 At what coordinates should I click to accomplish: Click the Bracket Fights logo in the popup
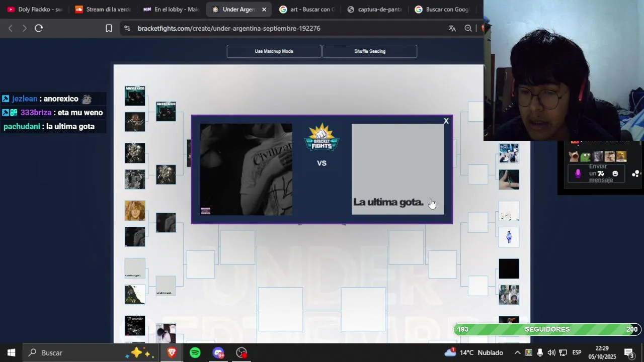pos(321,137)
